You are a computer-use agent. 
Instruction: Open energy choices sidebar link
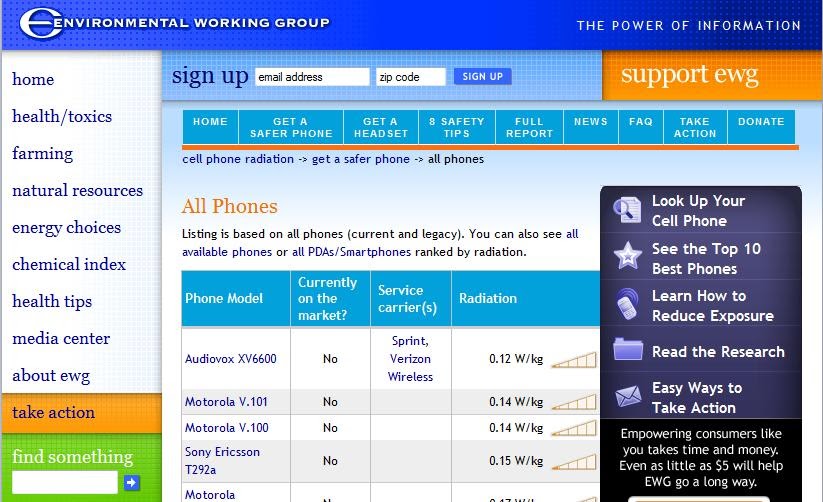[x=67, y=227]
